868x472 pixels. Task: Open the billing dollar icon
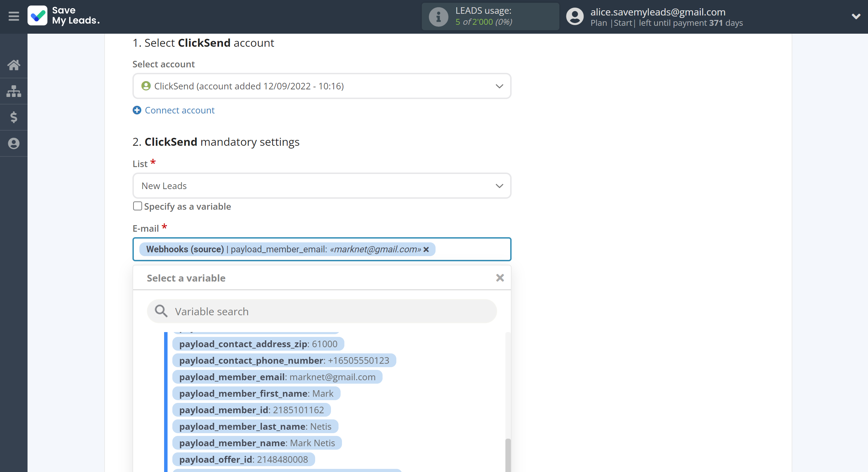(14, 117)
